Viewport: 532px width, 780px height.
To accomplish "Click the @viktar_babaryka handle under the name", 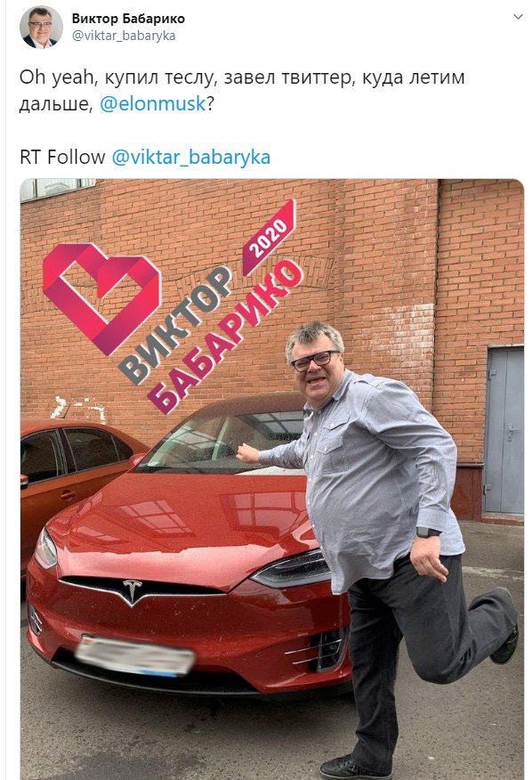I will (124, 36).
